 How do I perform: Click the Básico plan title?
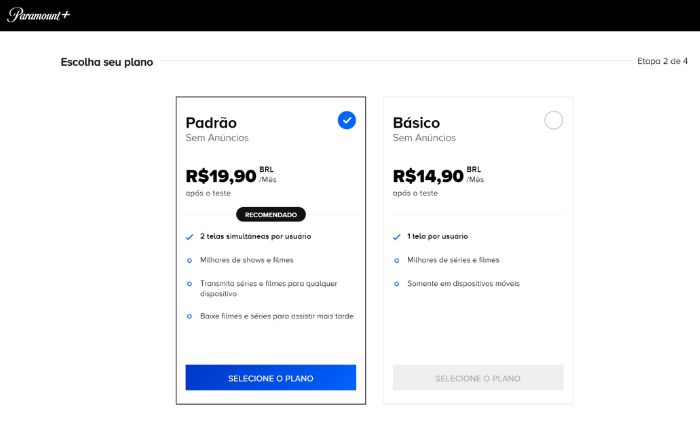416,122
